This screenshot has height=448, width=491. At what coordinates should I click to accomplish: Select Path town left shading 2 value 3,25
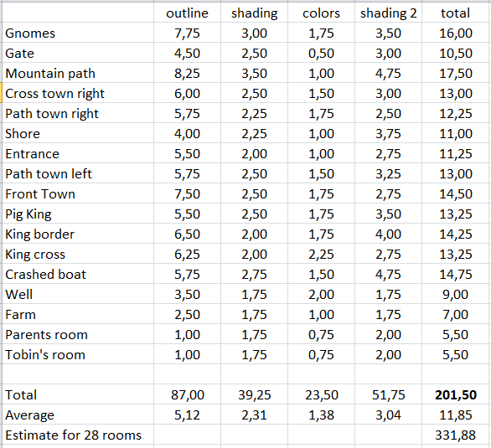click(388, 173)
